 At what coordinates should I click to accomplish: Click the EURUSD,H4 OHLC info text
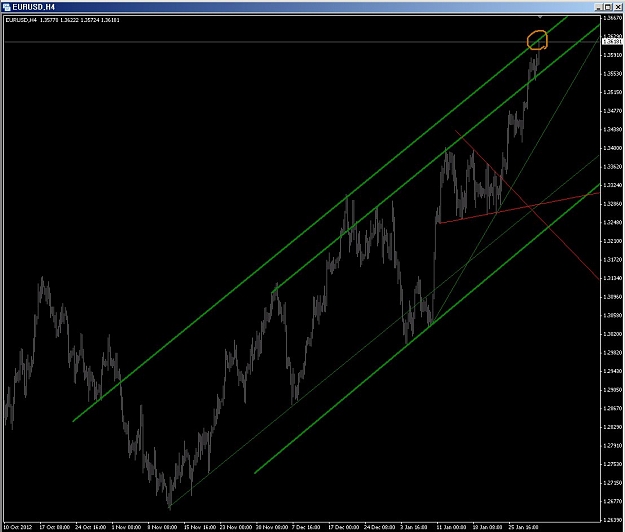point(62,20)
